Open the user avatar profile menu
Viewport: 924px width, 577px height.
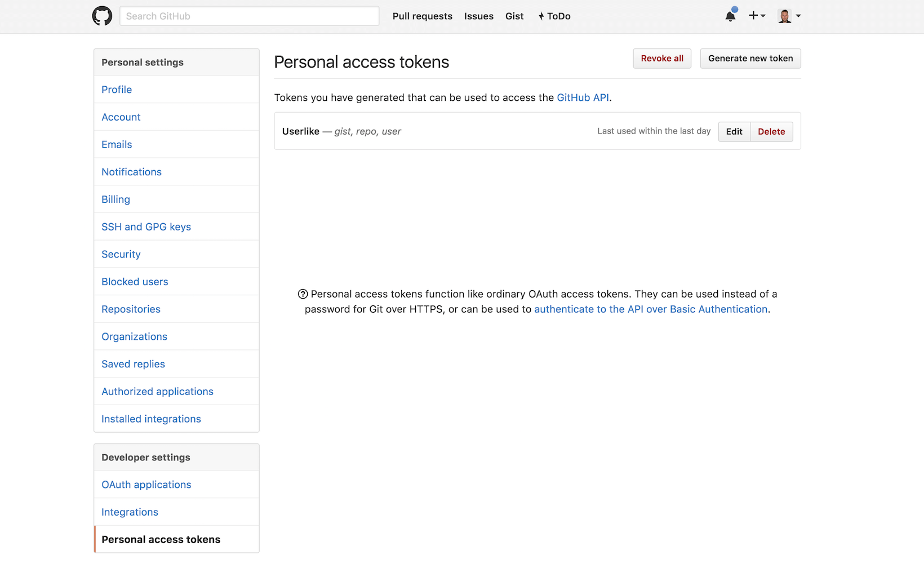[789, 16]
